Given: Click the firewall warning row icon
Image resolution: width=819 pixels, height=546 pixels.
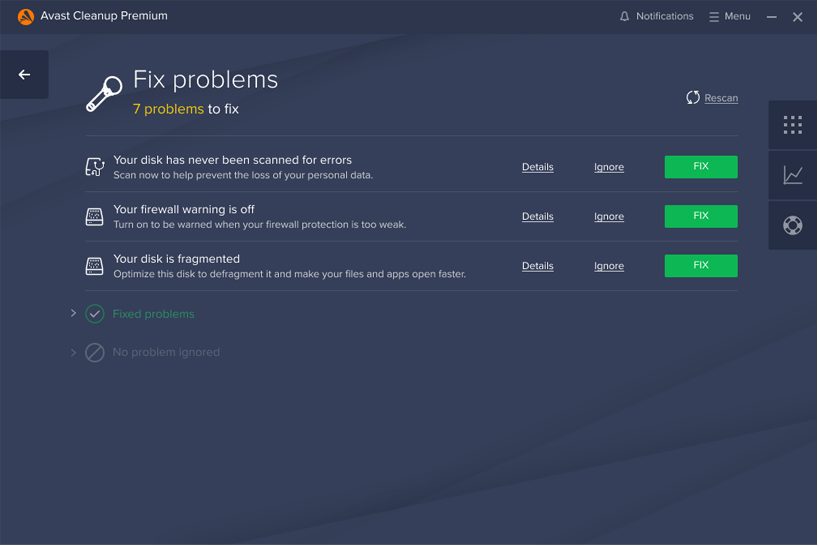Looking at the screenshot, I should [x=95, y=216].
